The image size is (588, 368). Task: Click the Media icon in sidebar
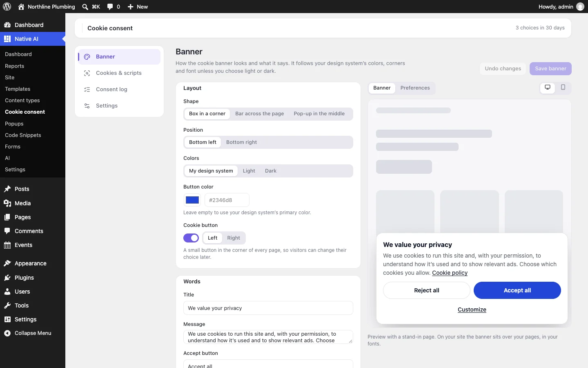[7, 203]
